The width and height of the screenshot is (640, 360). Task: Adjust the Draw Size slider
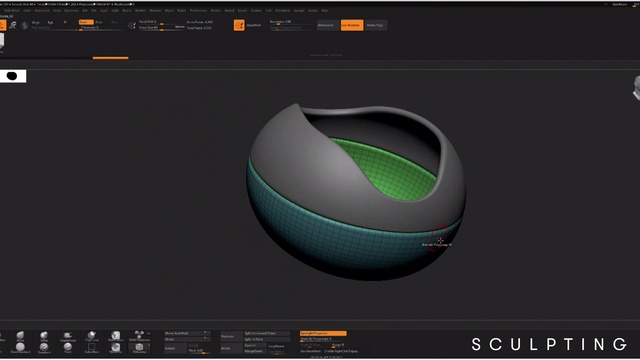point(162,28)
